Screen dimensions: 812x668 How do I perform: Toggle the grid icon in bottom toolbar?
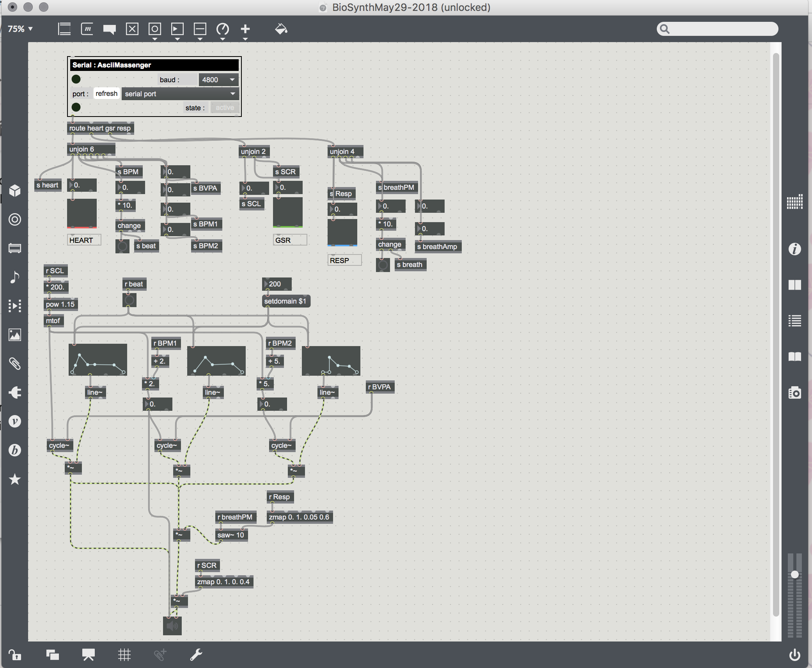tap(124, 655)
